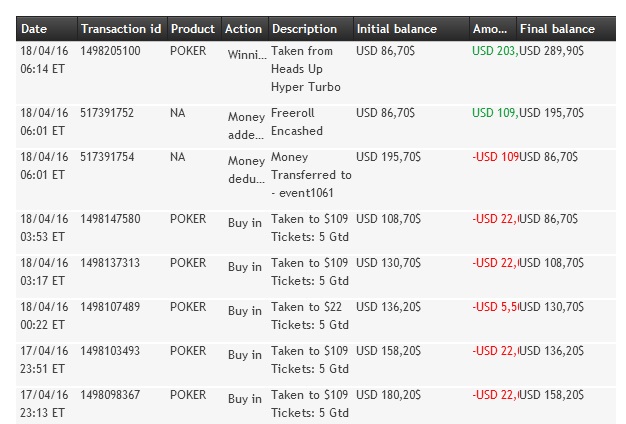Viewport: 626px width, 424px height.
Task: Click the final balance USD 289,90$
Action: coord(553,49)
